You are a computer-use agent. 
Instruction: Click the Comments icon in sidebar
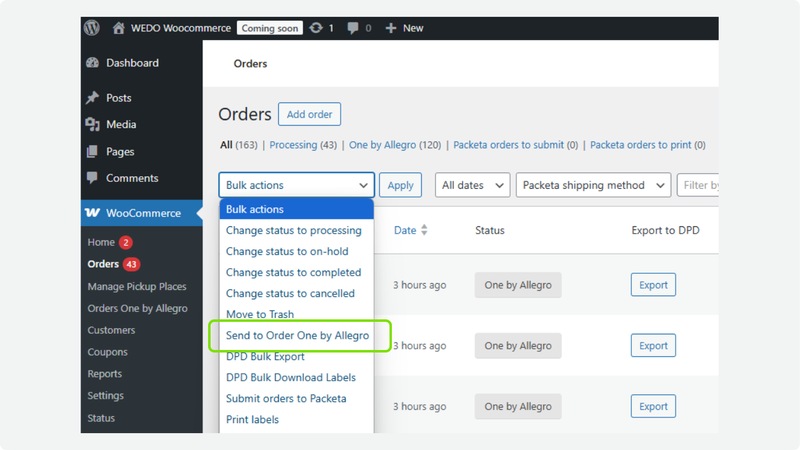click(92, 178)
